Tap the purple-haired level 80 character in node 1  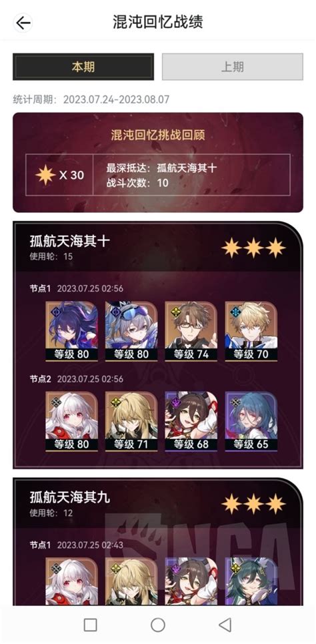[x=72, y=332]
